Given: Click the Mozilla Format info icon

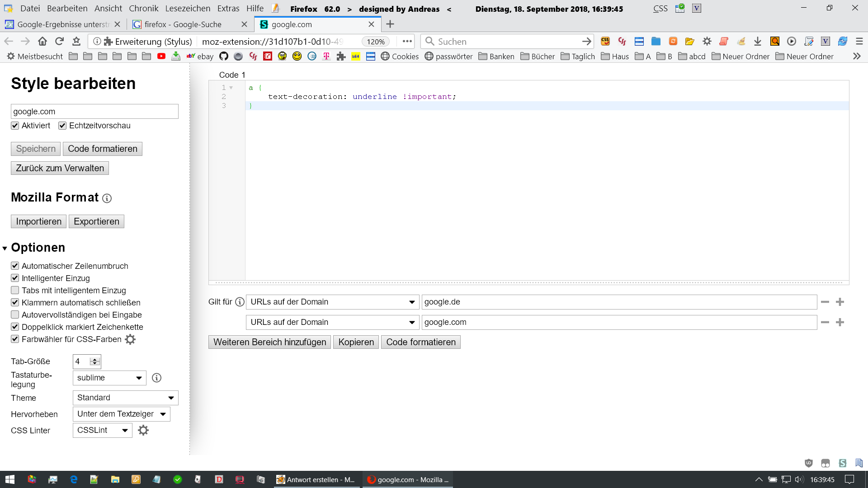Looking at the screenshot, I should (x=107, y=198).
